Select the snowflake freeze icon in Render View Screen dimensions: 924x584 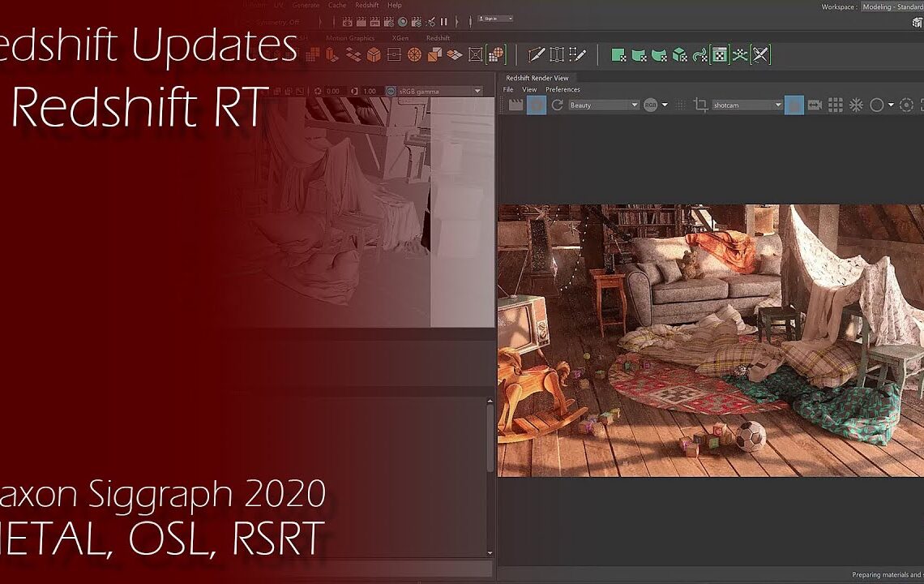click(857, 104)
